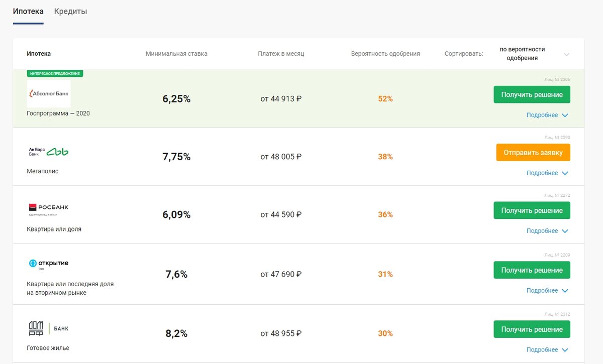Expand 'Подробнее' for Открытие offer

pyautogui.click(x=547, y=291)
